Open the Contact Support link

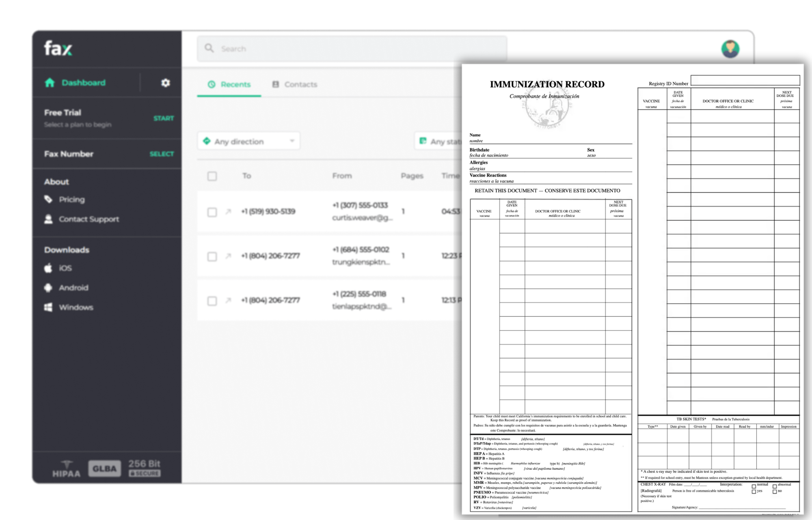pyautogui.click(x=89, y=219)
